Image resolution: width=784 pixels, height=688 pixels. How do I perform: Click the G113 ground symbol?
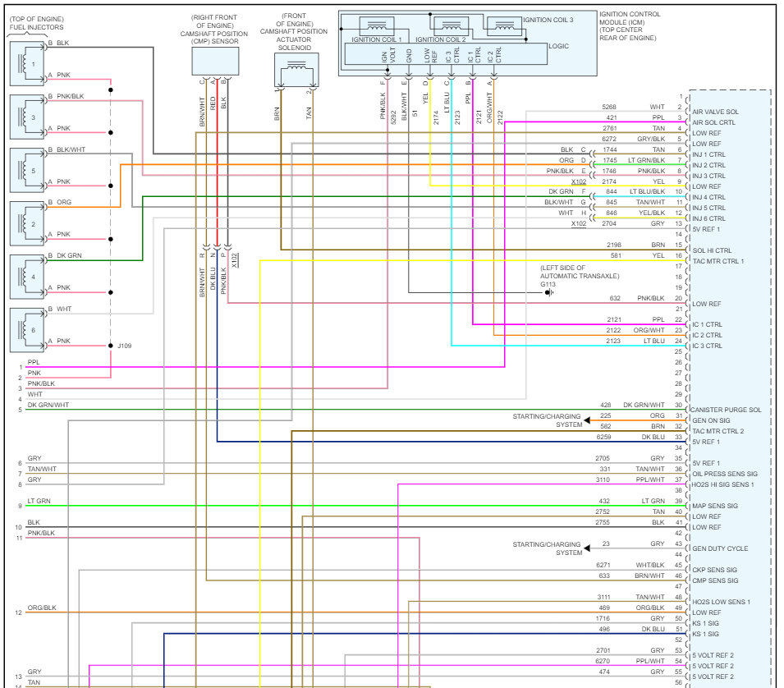549,292
